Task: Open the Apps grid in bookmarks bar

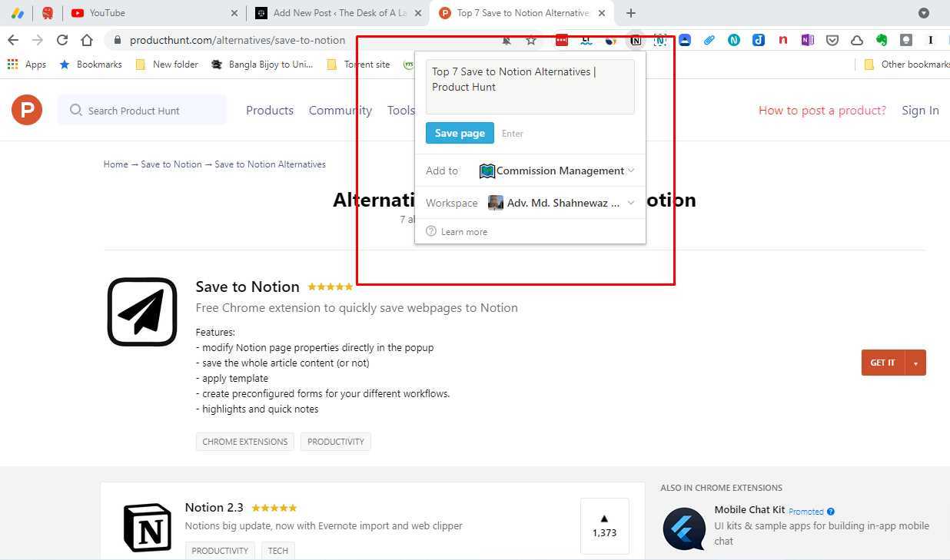Action: 27,65
